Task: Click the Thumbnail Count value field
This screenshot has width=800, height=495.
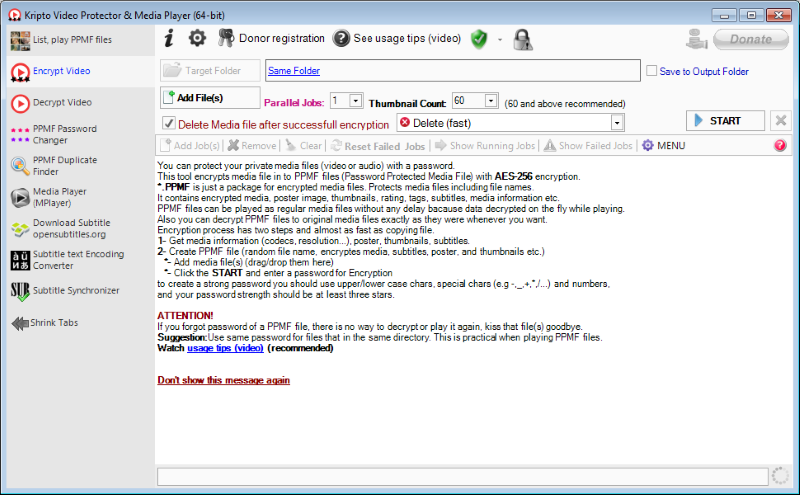Action: pos(468,101)
